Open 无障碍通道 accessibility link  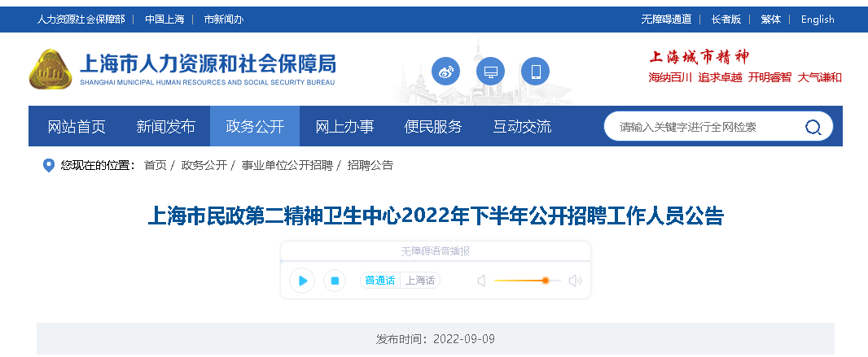point(666,20)
